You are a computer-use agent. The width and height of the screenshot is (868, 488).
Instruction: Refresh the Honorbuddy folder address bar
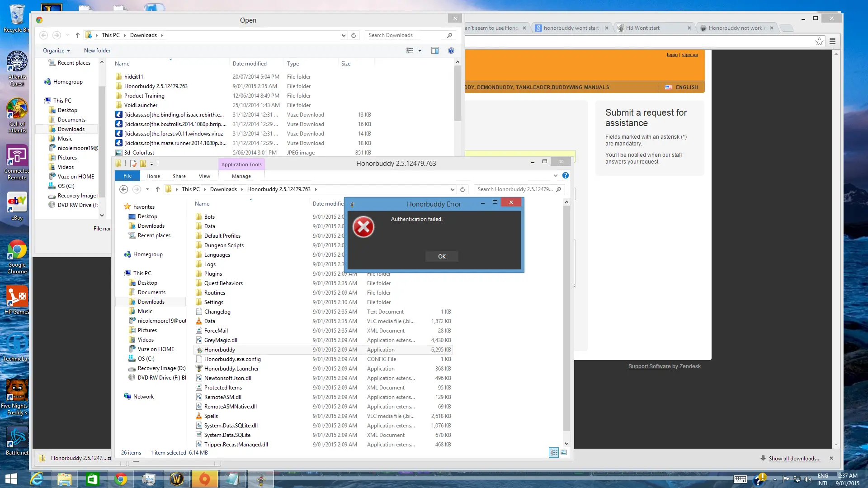click(462, 189)
